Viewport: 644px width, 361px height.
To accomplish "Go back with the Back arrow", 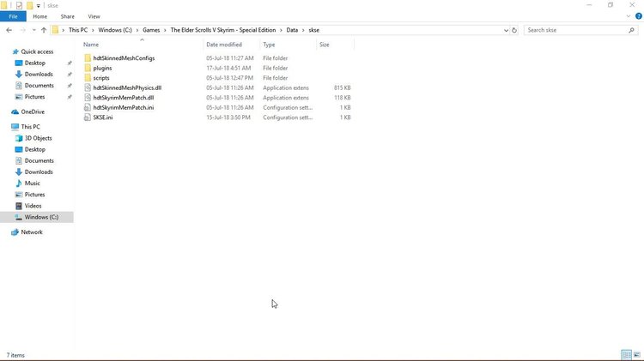I will tap(9, 30).
